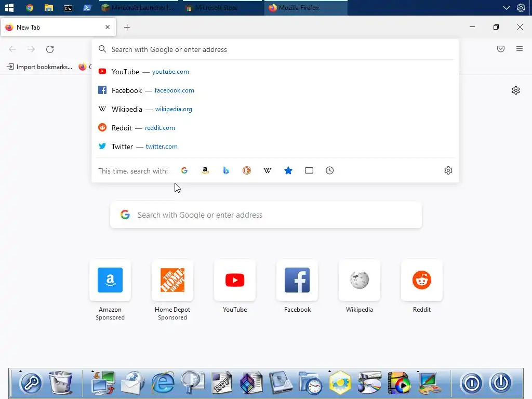Open network computers icon in dock
Viewport: 532px width, 399px height.
pyautogui.click(x=103, y=383)
